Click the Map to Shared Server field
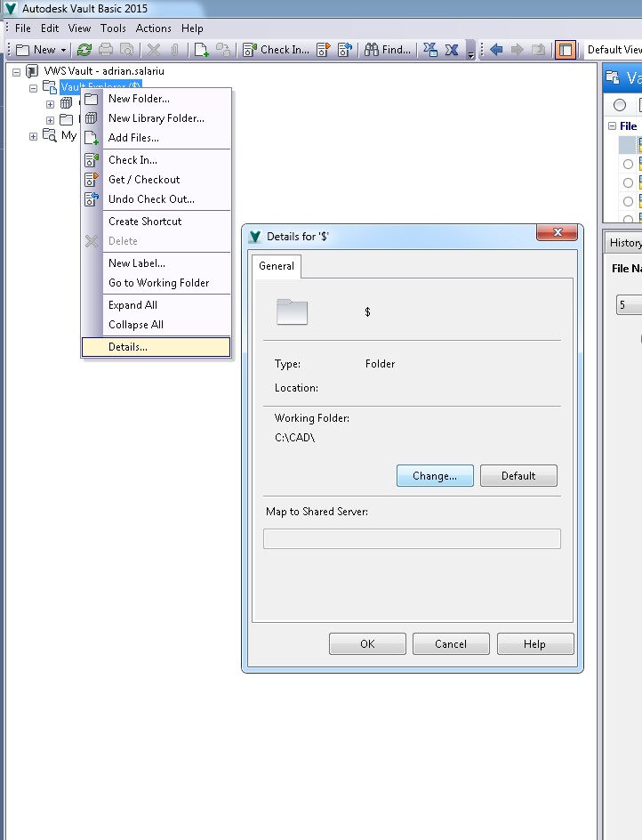 click(x=412, y=539)
